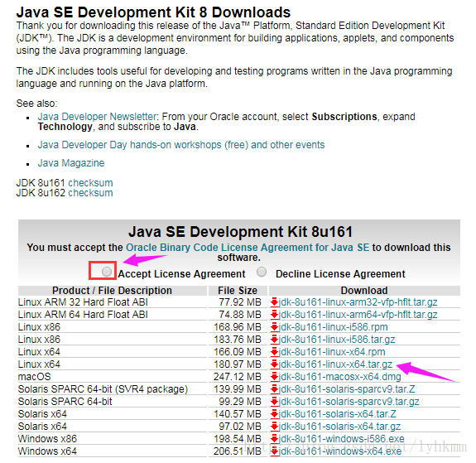Click the '166.09 MB' file size cell
The height and width of the screenshot is (463, 476).
tap(238, 352)
